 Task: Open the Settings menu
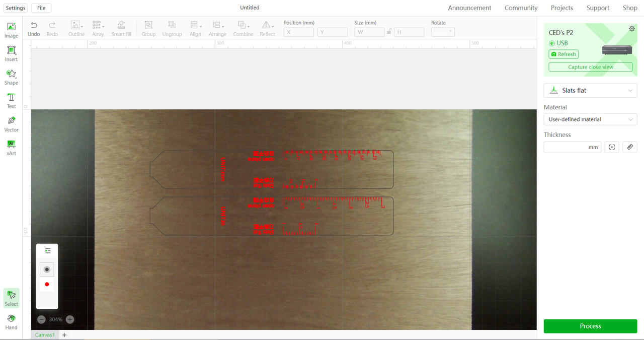coord(16,8)
